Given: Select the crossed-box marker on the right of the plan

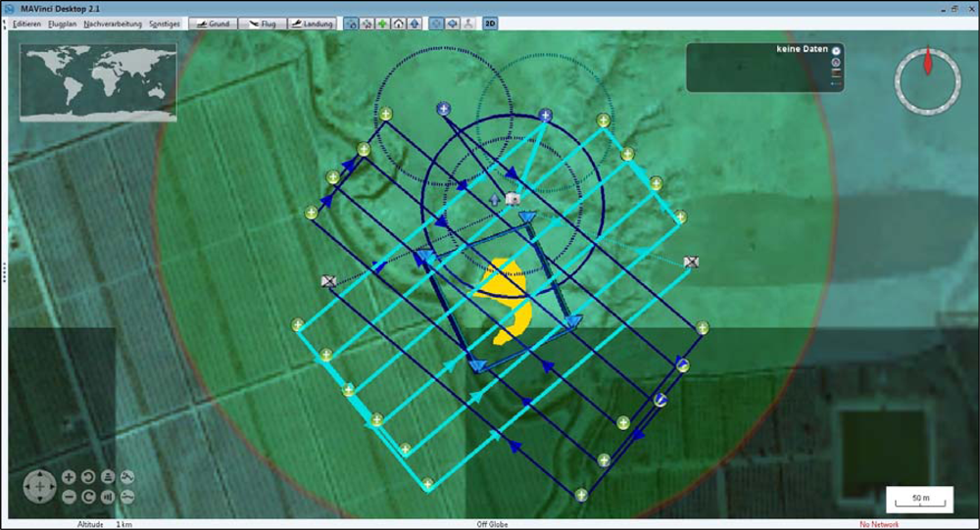Looking at the screenshot, I should 691,262.
